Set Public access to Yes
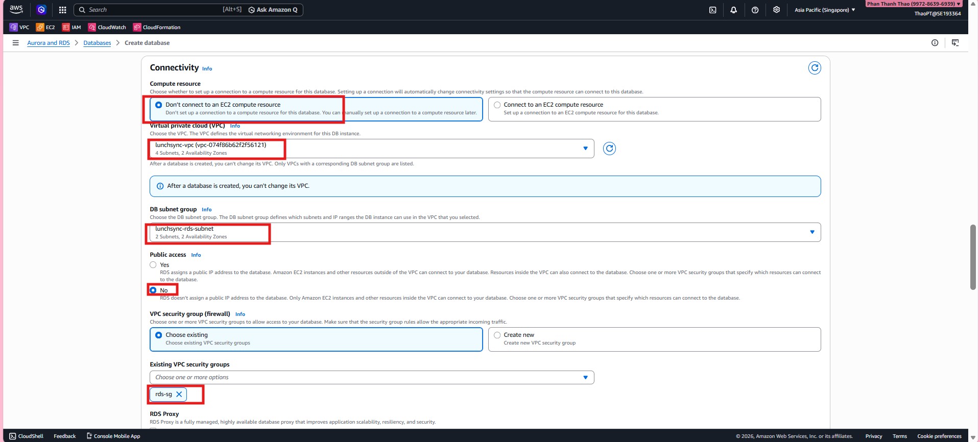980x442 pixels. pyautogui.click(x=153, y=265)
